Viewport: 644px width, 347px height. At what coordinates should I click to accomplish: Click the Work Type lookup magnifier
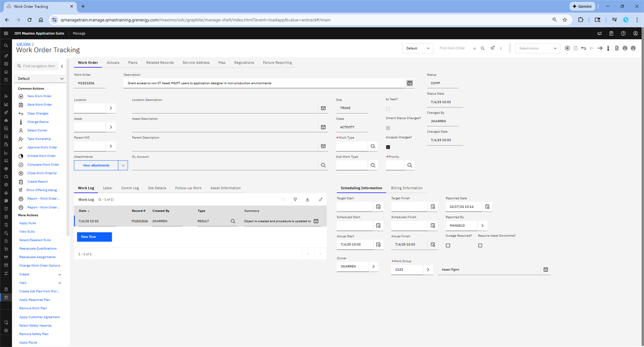[x=373, y=146]
